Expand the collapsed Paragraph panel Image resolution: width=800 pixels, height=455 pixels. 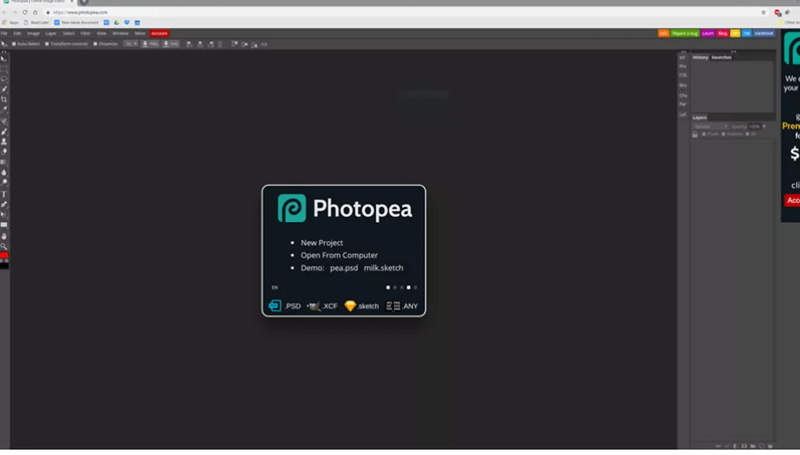click(683, 105)
